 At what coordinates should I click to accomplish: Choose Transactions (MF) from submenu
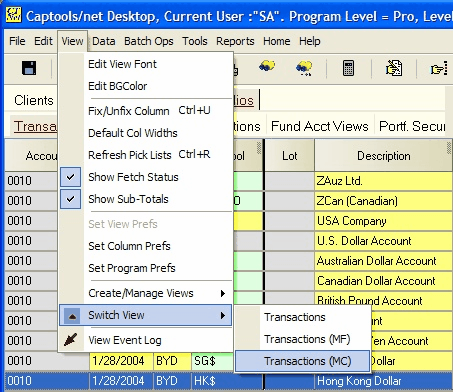(x=307, y=339)
